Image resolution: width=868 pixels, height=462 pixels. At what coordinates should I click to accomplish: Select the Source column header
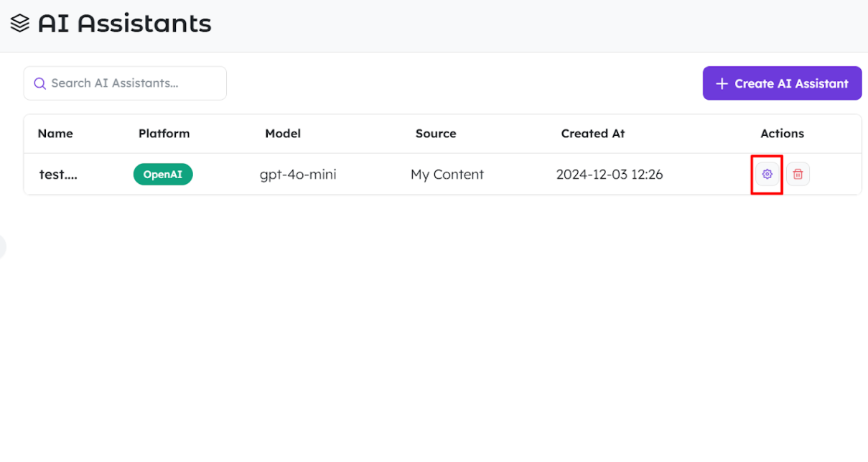[436, 134]
